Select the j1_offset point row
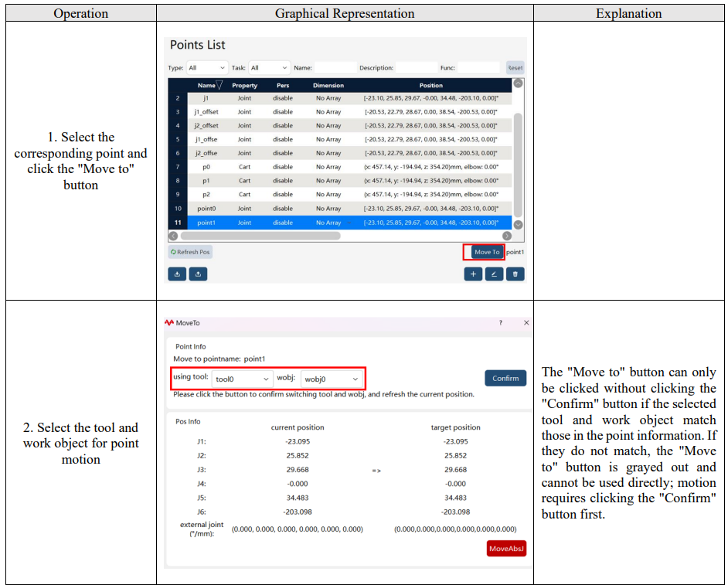Screen dimensions: 728x585 pyautogui.click(x=340, y=112)
